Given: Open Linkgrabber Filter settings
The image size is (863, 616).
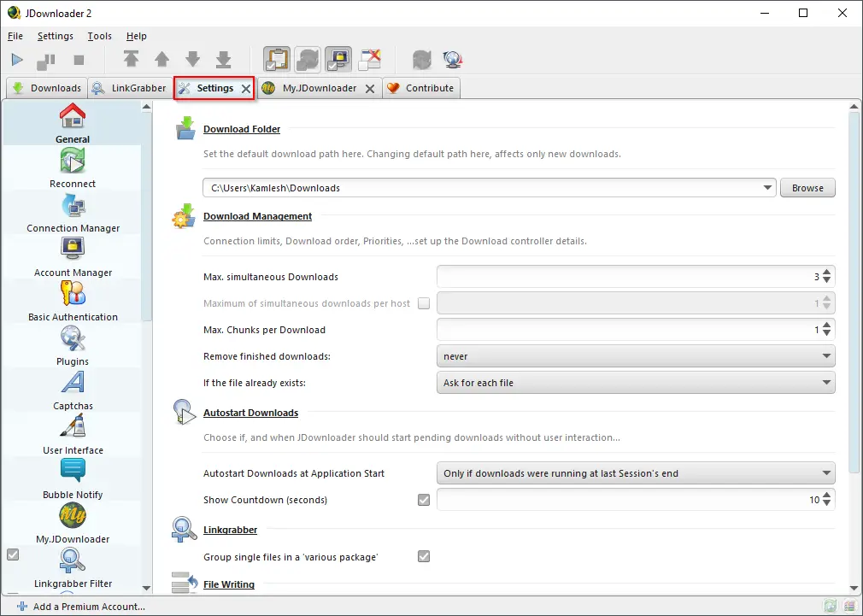Looking at the screenshot, I should [72, 569].
